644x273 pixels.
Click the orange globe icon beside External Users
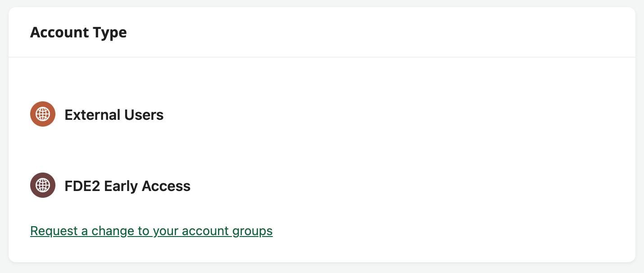point(42,114)
